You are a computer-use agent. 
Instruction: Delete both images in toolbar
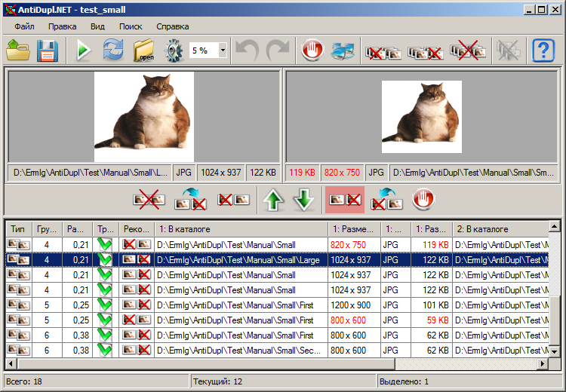tap(468, 50)
